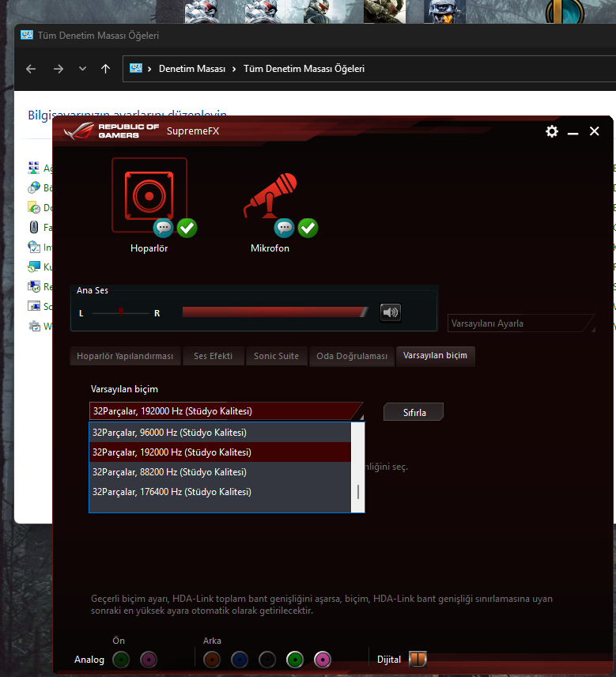Screen dimensions: 616x677
Task: Click the rear orange analog jack
Action: (212, 660)
